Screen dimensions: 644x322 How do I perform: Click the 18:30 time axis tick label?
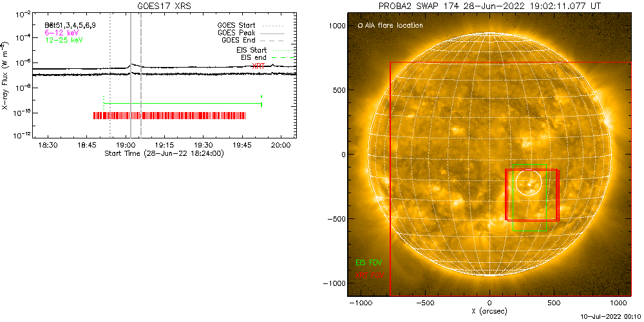point(48,145)
